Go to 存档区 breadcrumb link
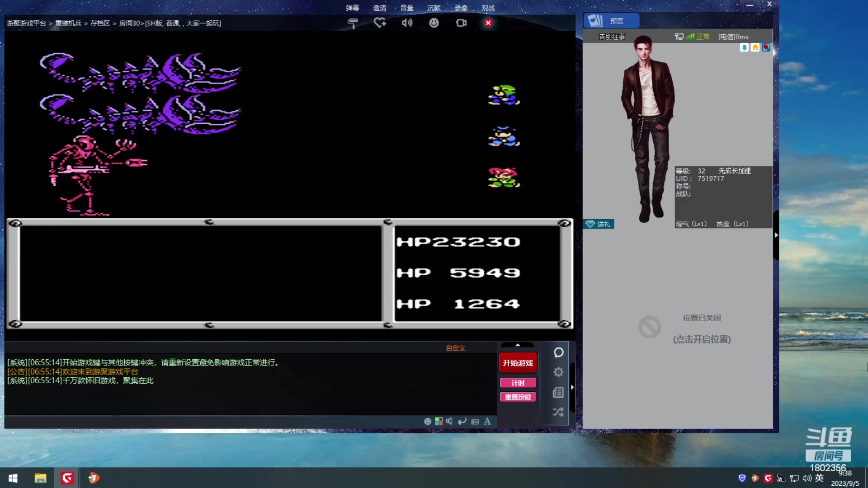The height and width of the screenshot is (488, 868). (x=100, y=23)
